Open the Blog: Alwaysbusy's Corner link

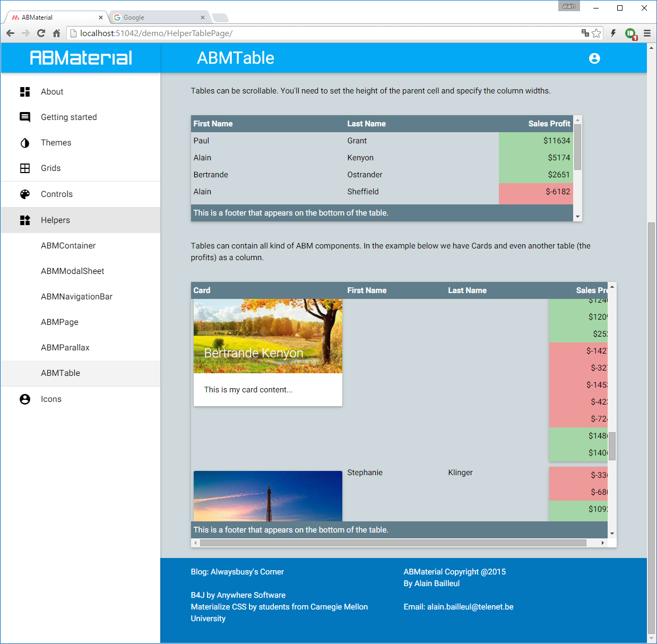coord(237,572)
